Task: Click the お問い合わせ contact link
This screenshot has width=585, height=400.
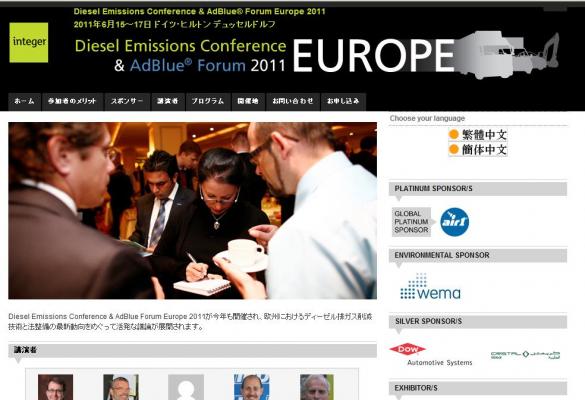Action: pyautogui.click(x=293, y=101)
